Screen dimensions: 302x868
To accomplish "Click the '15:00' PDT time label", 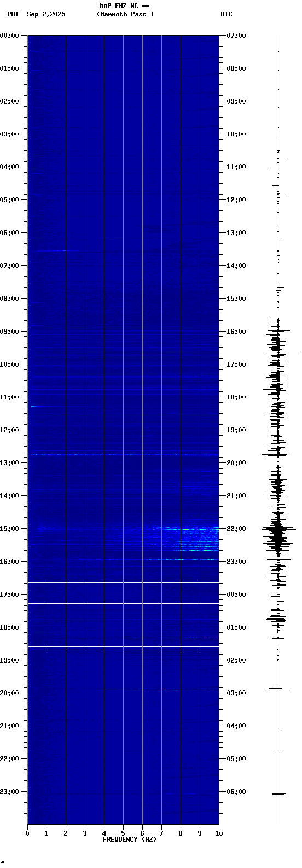I will point(9,529).
